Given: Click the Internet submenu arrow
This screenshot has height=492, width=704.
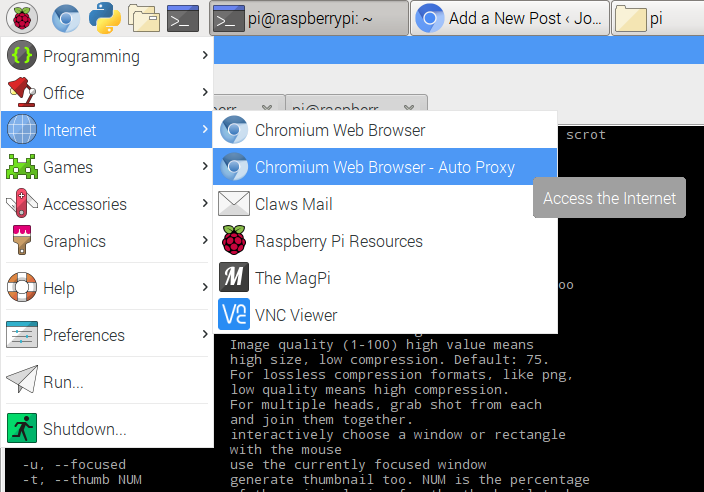Looking at the screenshot, I should pos(205,129).
